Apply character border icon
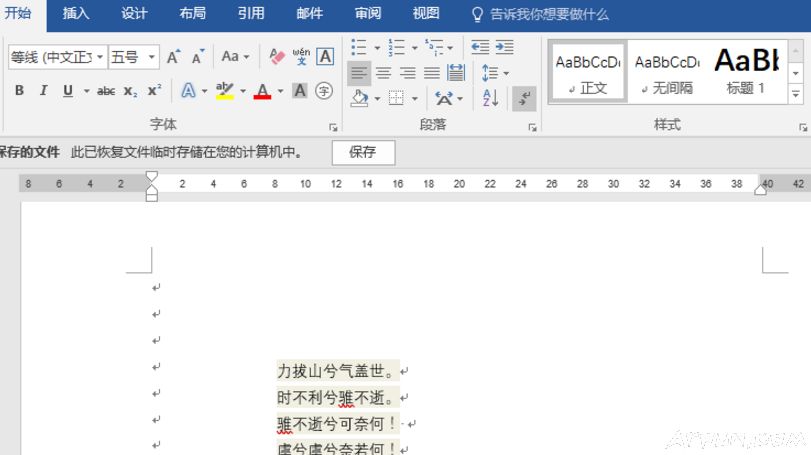 pos(325,57)
